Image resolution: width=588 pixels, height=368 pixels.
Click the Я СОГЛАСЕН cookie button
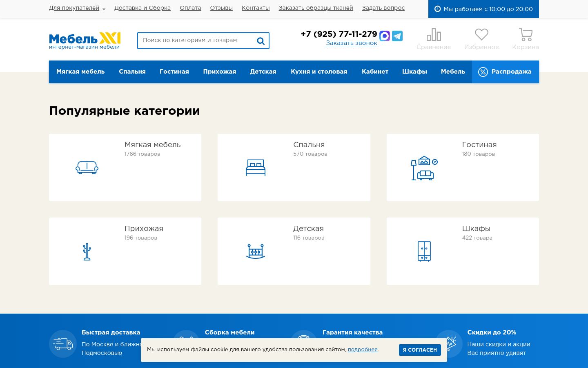click(x=420, y=350)
